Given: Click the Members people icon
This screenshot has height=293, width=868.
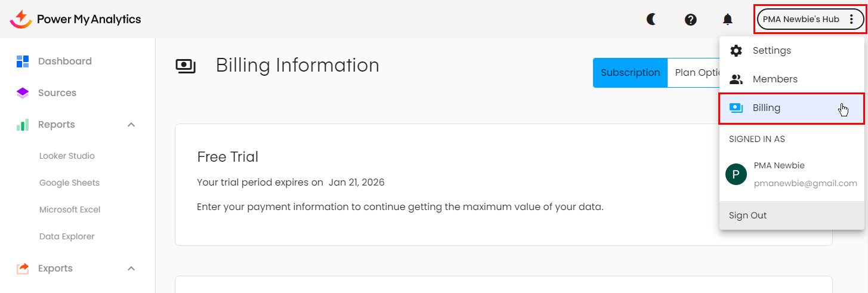Looking at the screenshot, I should (x=736, y=79).
